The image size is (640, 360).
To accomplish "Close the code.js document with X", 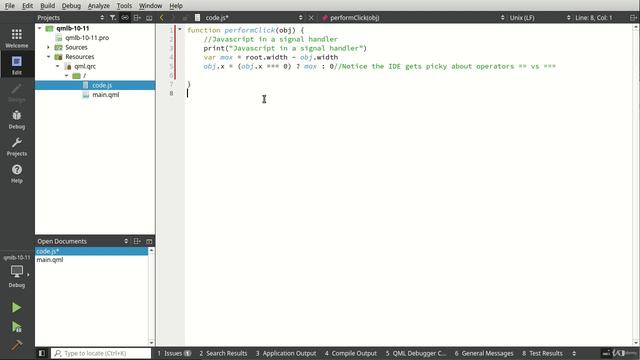I will 311,18.
